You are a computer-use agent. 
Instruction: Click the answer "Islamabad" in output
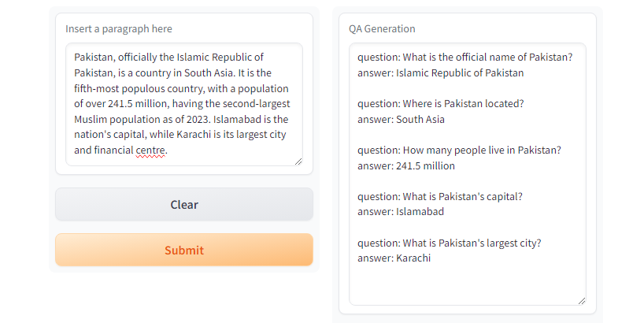420,212
